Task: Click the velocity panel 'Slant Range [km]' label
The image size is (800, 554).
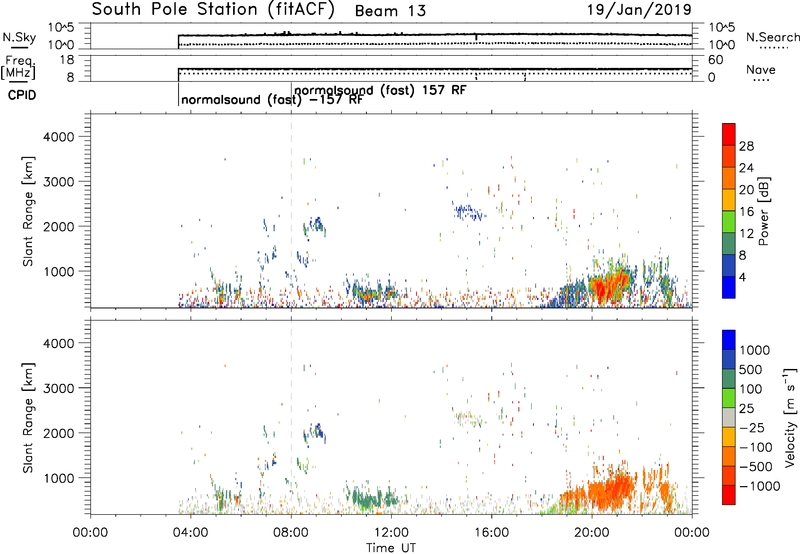Action: pos(29,418)
